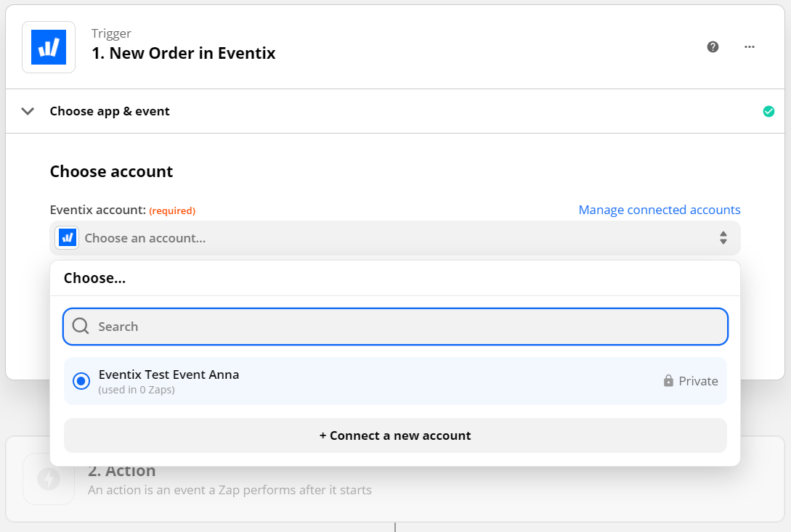The width and height of the screenshot is (791, 532).
Task: Click Connect a new account button
Action: [x=395, y=435]
